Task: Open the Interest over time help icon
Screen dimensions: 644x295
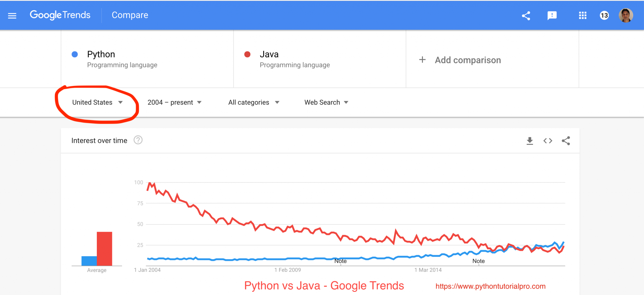Action: (x=138, y=140)
